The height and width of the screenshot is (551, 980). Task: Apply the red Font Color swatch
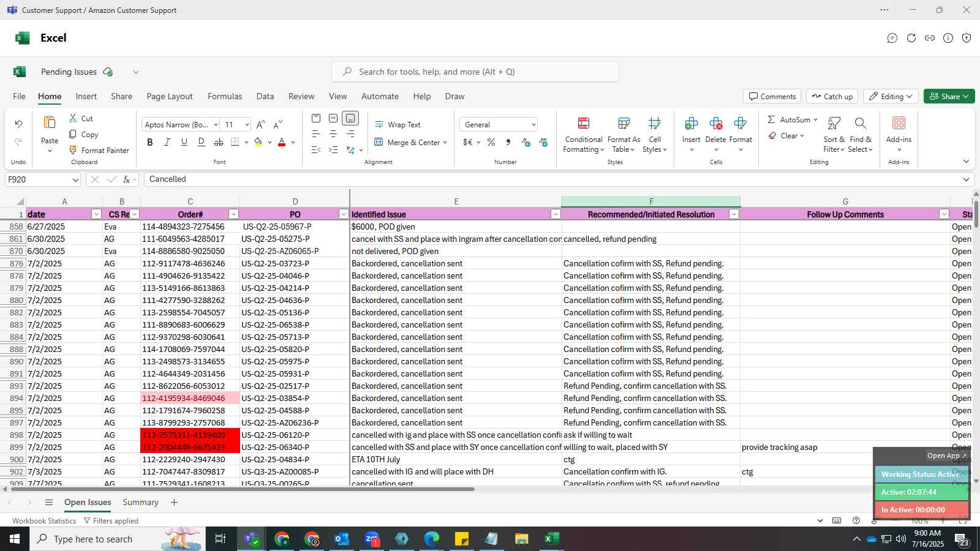click(x=282, y=142)
